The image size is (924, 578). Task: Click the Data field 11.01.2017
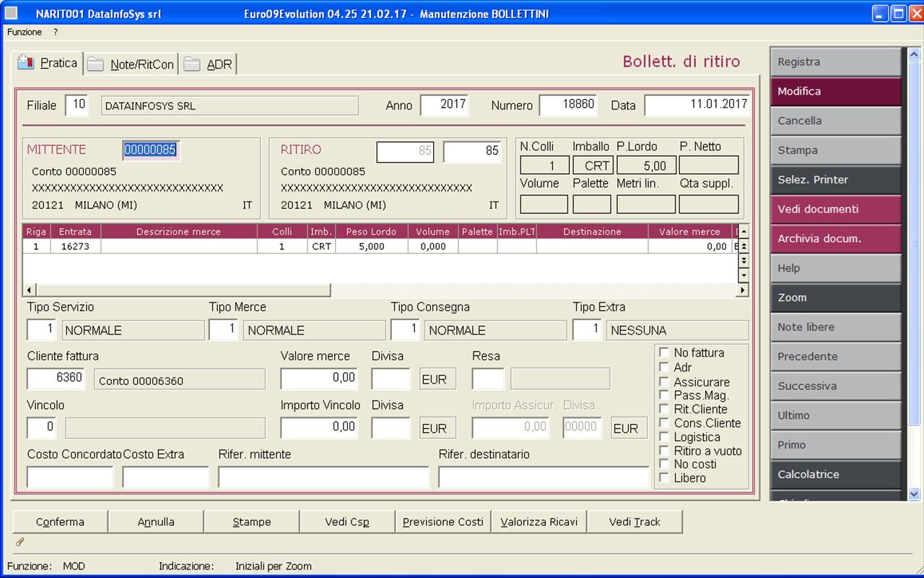697,105
